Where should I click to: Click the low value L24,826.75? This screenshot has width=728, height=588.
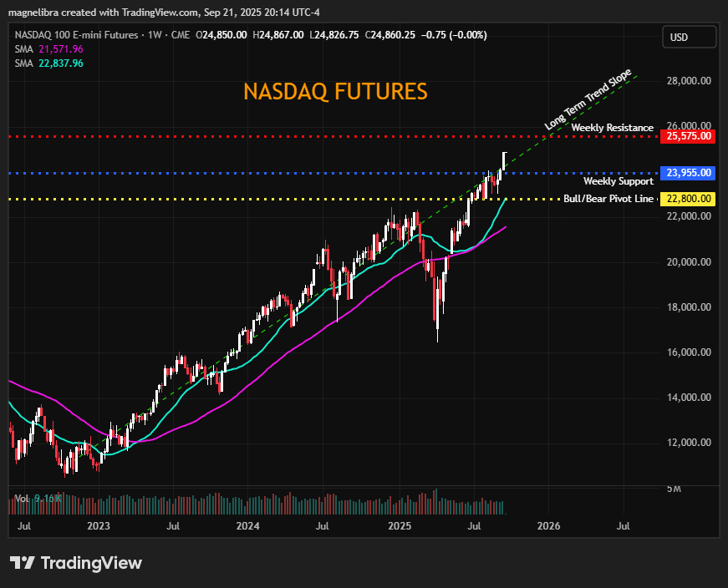tap(334, 35)
